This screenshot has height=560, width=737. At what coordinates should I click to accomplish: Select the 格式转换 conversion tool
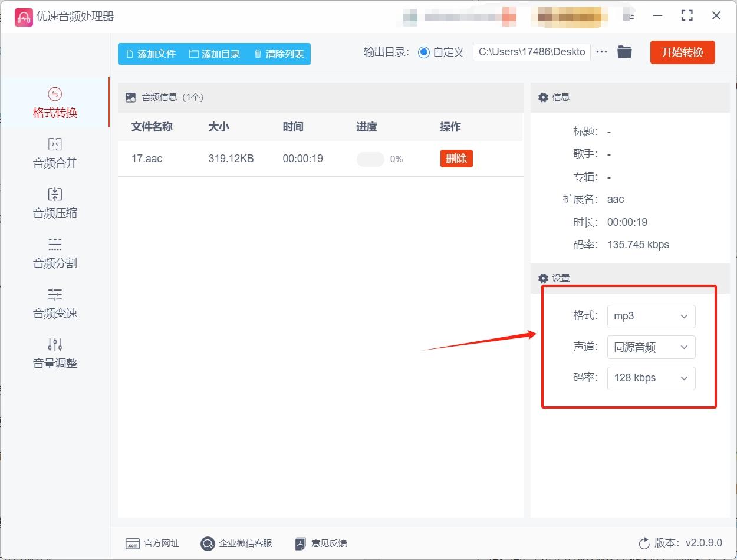point(54,103)
